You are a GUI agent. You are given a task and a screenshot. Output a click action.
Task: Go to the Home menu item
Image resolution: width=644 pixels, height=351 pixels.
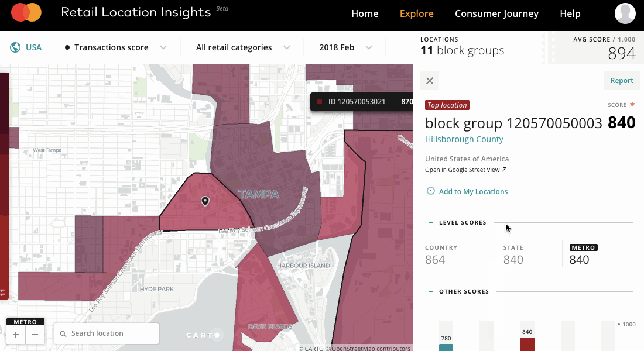[x=365, y=13]
